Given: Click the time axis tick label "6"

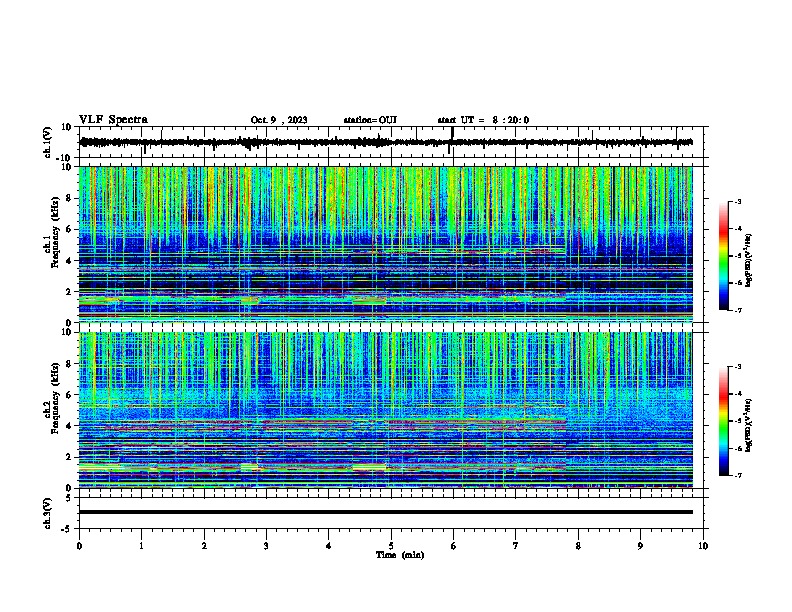Looking at the screenshot, I should coord(453,546).
